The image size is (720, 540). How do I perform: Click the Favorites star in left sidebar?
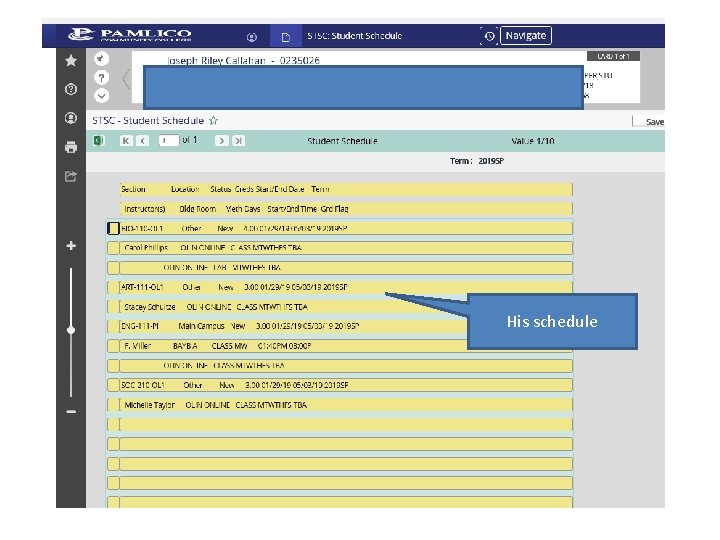[x=71, y=60]
